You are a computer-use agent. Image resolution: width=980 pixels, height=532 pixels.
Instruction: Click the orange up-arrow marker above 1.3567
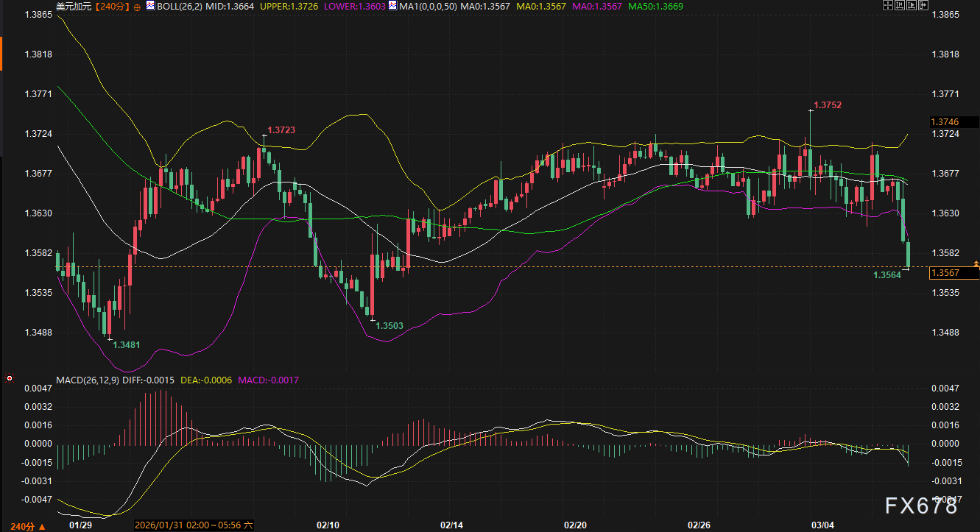pyautogui.click(x=976, y=263)
